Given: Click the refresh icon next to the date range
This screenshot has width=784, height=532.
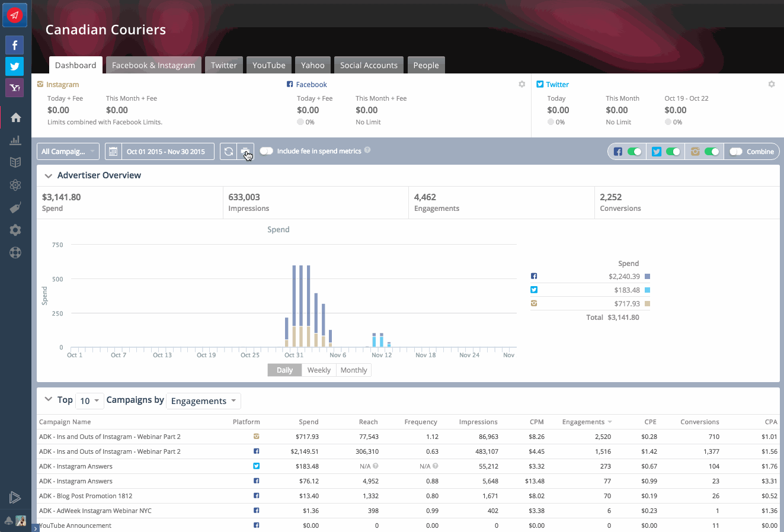Looking at the screenshot, I should click(229, 151).
